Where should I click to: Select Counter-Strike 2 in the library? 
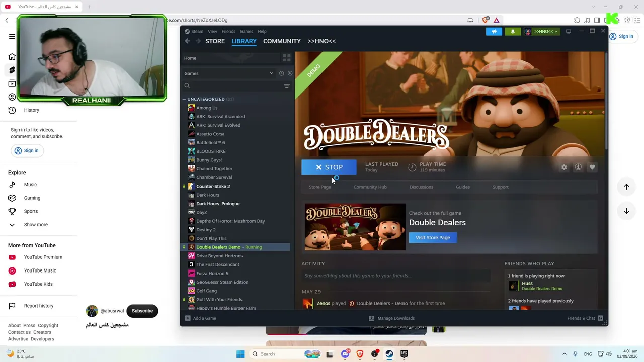[x=213, y=186]
